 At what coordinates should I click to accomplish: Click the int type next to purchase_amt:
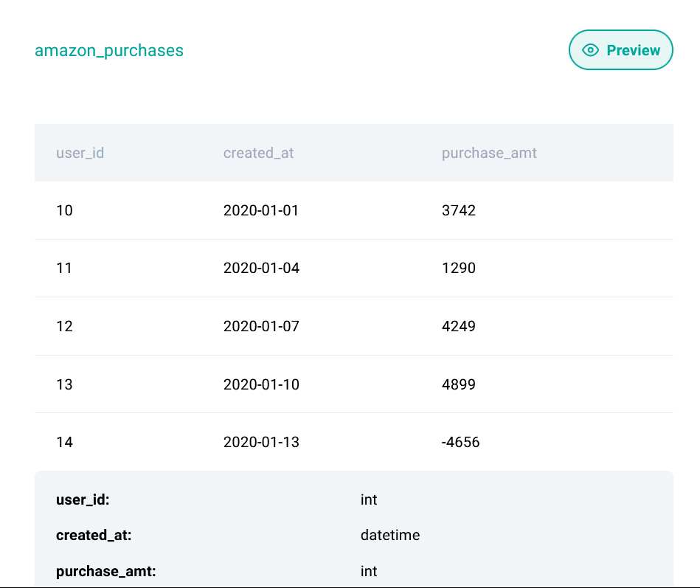[369, 571]
